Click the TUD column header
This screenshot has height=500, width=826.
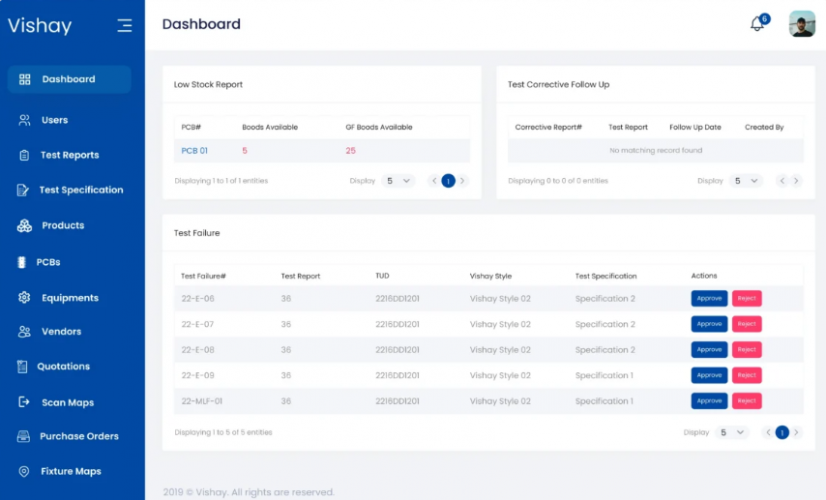382,276
